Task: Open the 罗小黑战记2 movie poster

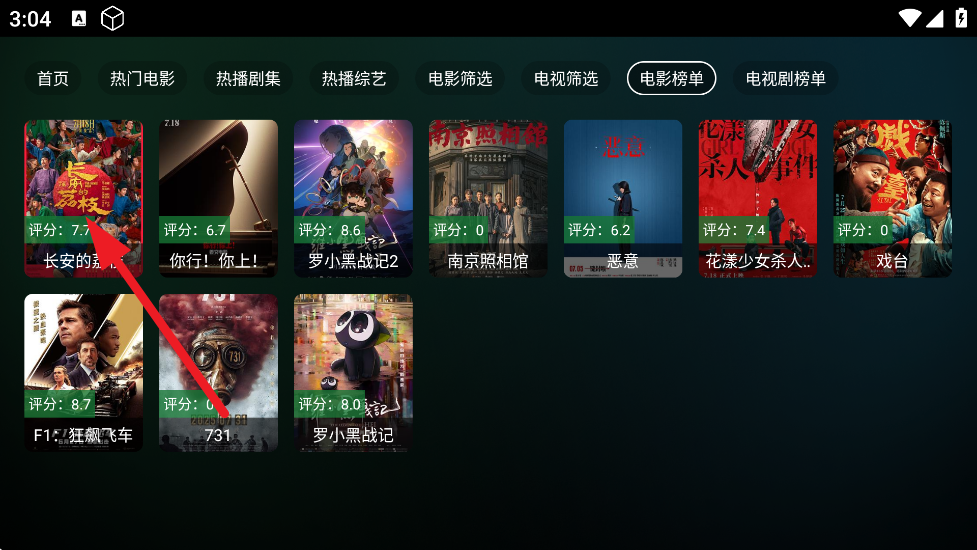Action: (x=353, y=199)
